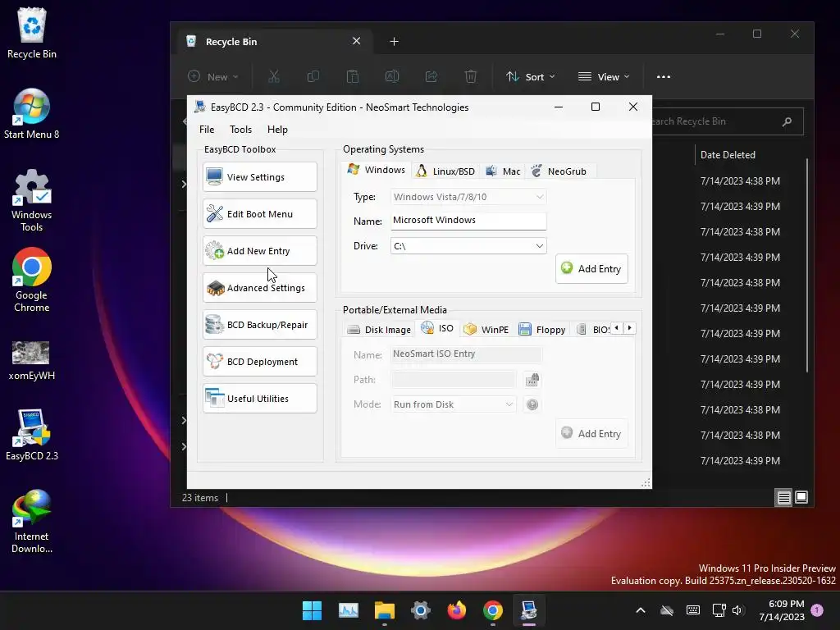The width and height of the screenshot is (840, 630).
Task: Open Advanced Settings section
Action: pos(260,288)
